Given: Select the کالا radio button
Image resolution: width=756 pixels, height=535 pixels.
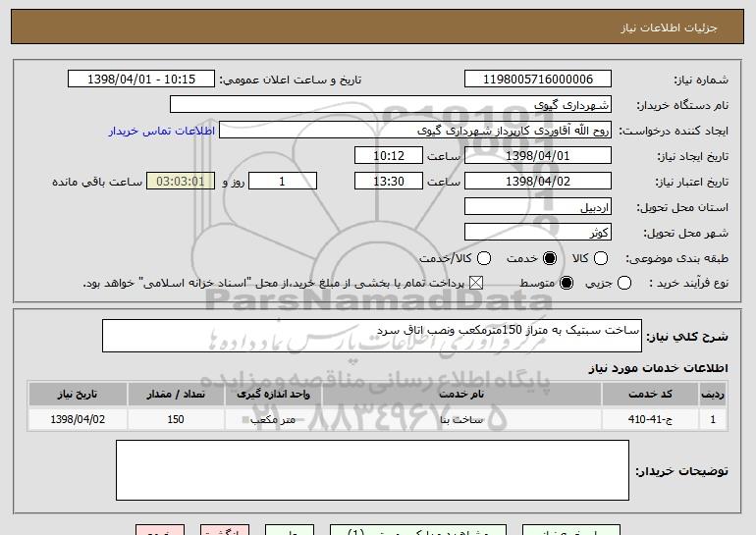Looking at the screenshot, I should (601, 258).
